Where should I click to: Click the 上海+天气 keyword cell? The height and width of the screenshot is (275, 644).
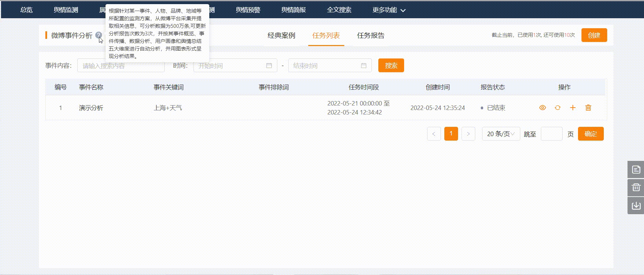point(168,108)
